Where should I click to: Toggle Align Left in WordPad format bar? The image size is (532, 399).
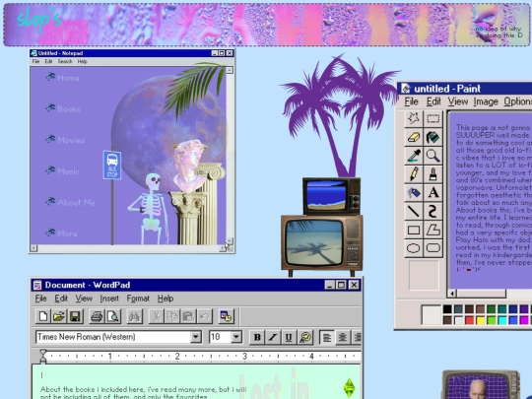coord(327,337)
